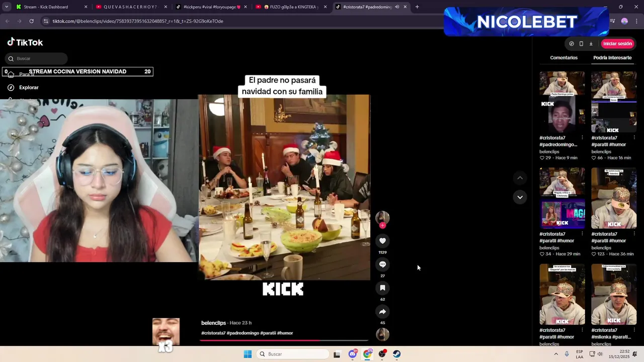Viewport: 644px width, 362px height.
Task: Open the Hace 36 min clip thumbnail
Action: click(x=614, y=198)
